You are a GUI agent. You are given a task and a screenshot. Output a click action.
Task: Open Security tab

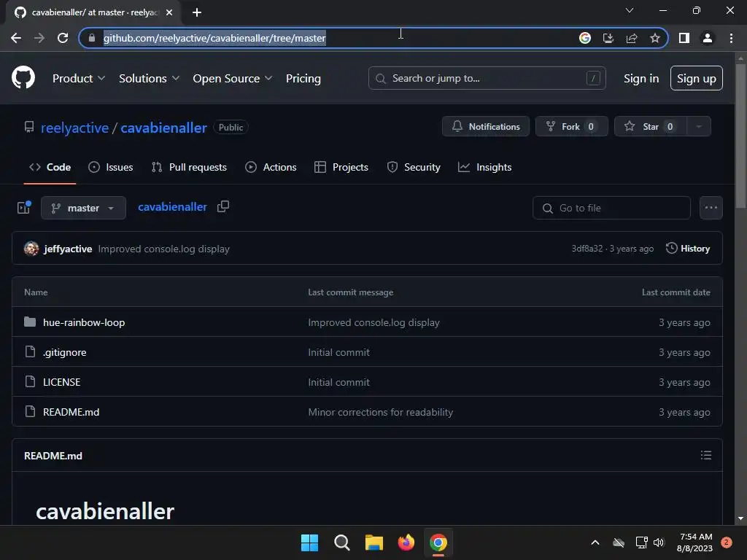(414, 167)
